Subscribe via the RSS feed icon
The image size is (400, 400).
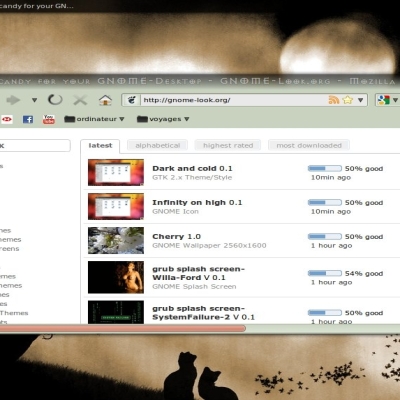click(x=334, y=100)
